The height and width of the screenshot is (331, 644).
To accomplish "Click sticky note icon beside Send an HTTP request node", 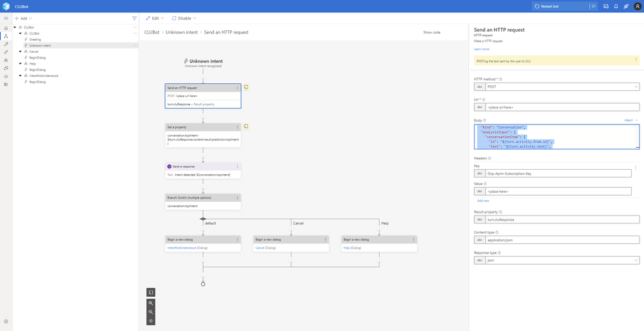I will (x=246, y=87).
